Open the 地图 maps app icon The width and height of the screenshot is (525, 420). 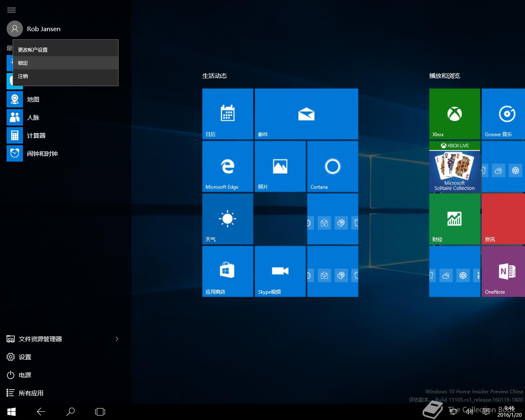[x=15, y=99]
